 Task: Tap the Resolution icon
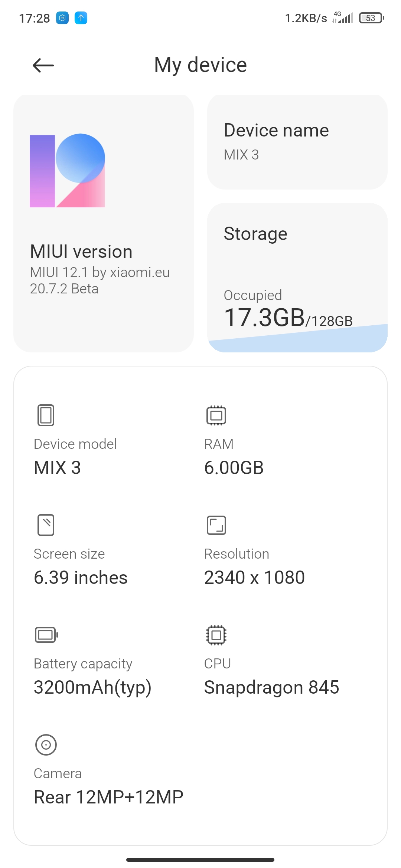pos(216,525)
